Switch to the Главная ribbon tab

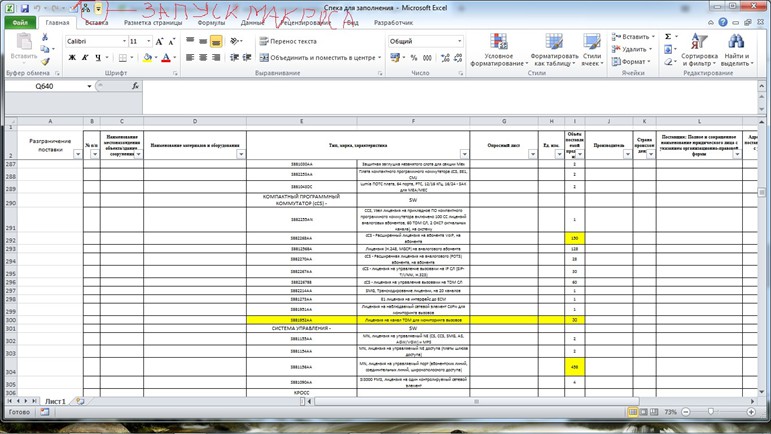(x=58, y=23)
